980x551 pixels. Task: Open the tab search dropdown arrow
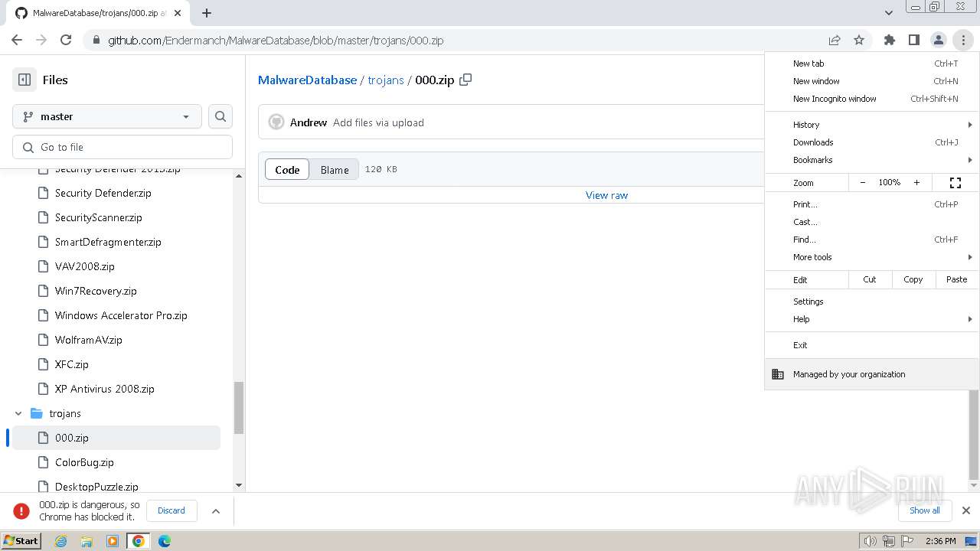click(889, 13)
